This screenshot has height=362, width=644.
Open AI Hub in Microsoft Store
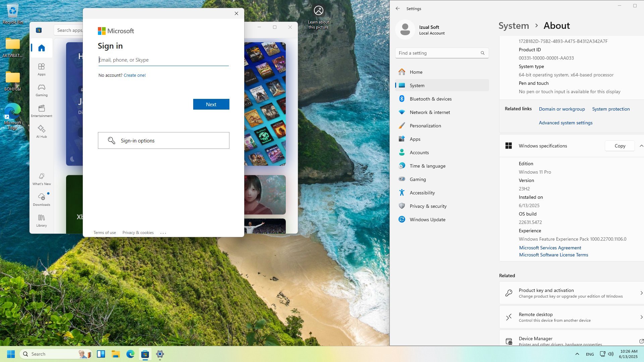pos(42,132)
